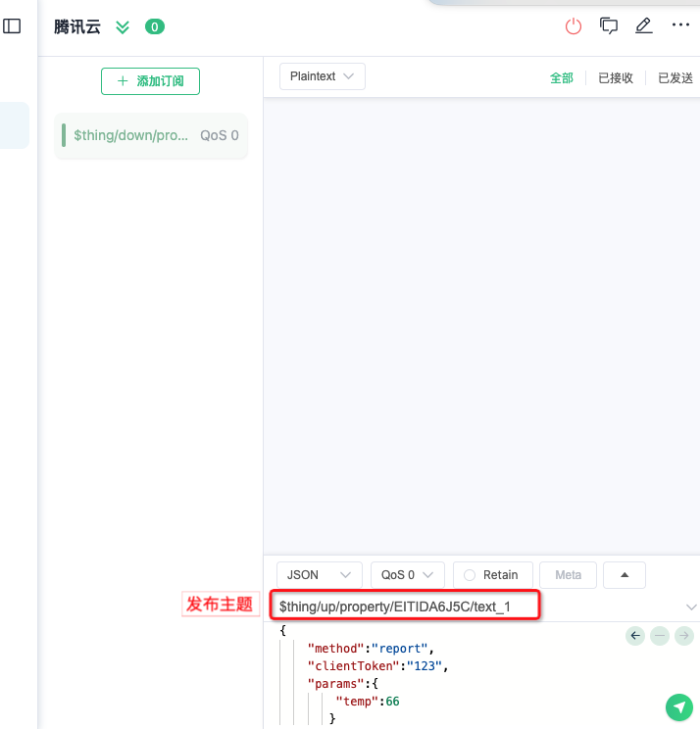Open the three-dot more options menu

coord(679,25)
